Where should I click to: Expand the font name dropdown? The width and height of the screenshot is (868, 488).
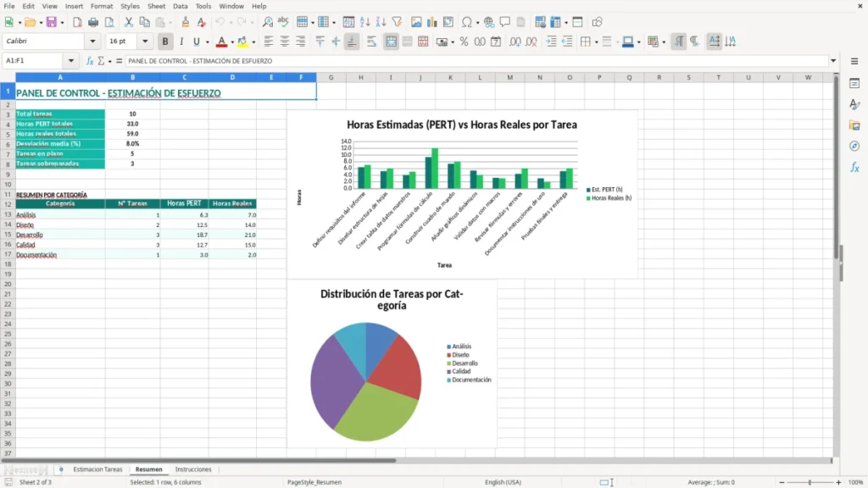coord(92,42)
